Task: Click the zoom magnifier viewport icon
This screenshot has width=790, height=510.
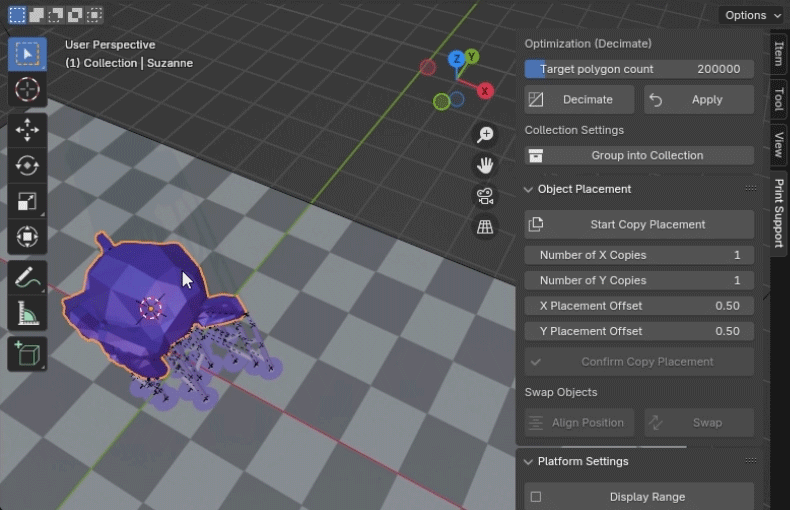Action: click(485, 135)
